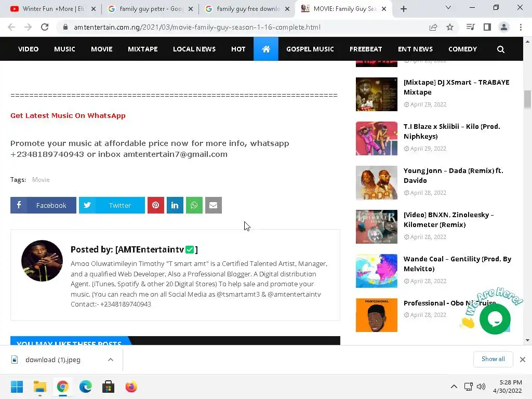Open Chrome three-dot menu
This screenshot has width=532, height=399.
521,27
